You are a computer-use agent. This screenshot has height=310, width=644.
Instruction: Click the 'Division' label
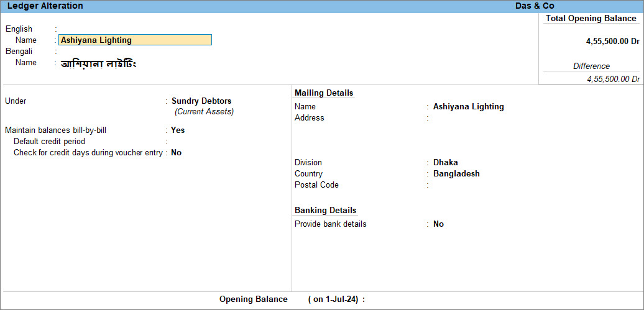tap(308, 162)
